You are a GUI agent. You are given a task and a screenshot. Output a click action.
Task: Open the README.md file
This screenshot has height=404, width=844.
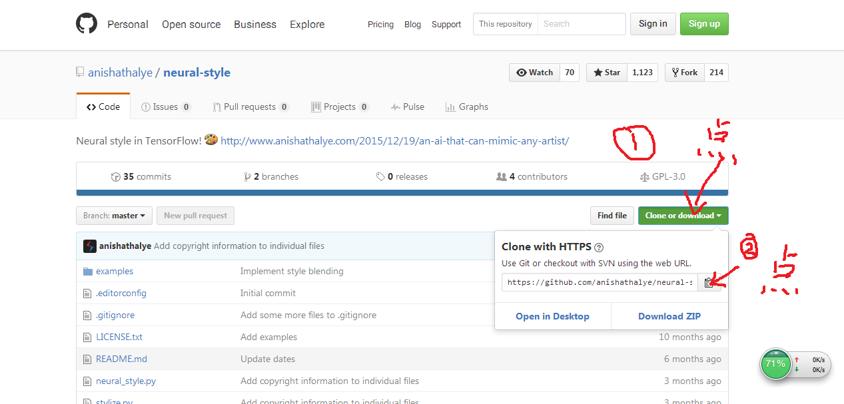pyautogui.click(x=121, y=359)
